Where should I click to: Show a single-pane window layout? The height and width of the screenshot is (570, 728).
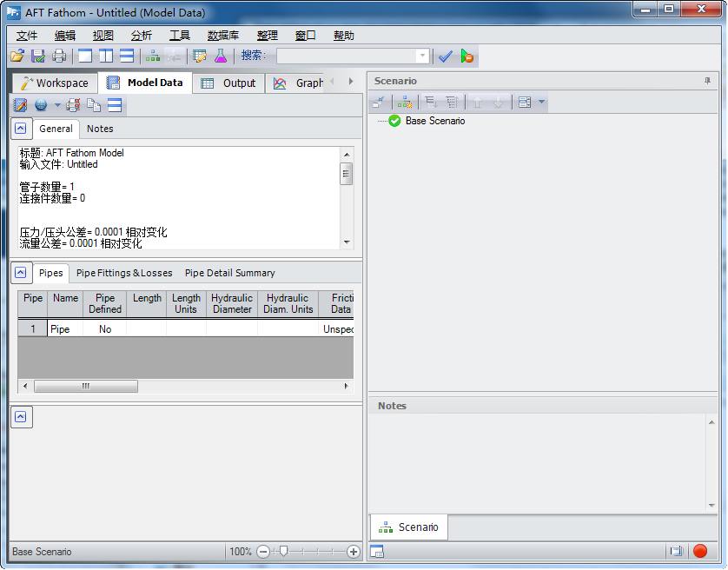click(85, 56)
